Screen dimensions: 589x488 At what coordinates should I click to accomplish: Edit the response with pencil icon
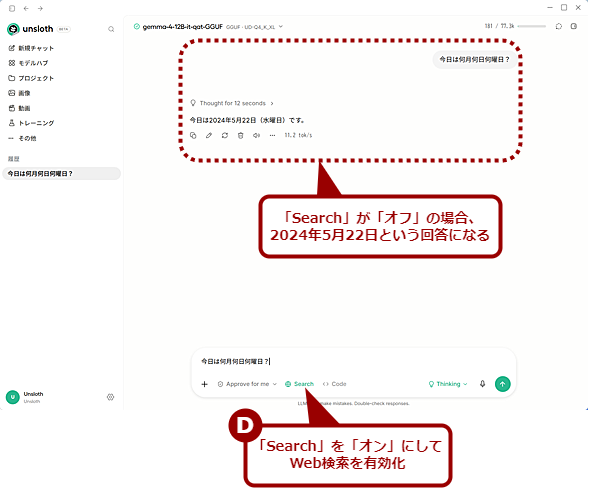[x=209, y=135]
